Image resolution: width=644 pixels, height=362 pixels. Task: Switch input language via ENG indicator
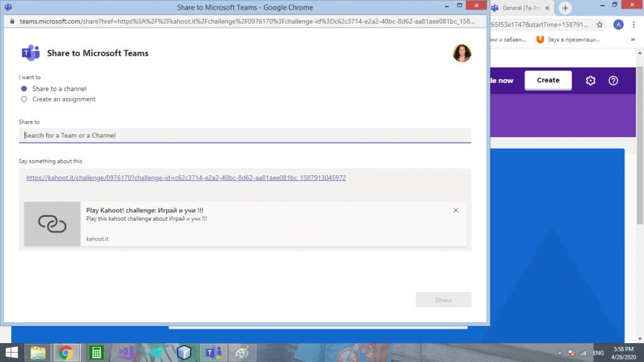point(599,353)
